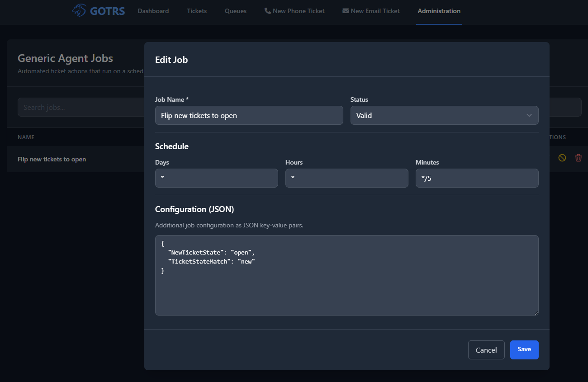Image resolution: width=588 pixels, height=382 pixels.
Task: Grab the JSON textarea resize handle
Action: pyautogui.click(x=536, y=313)
